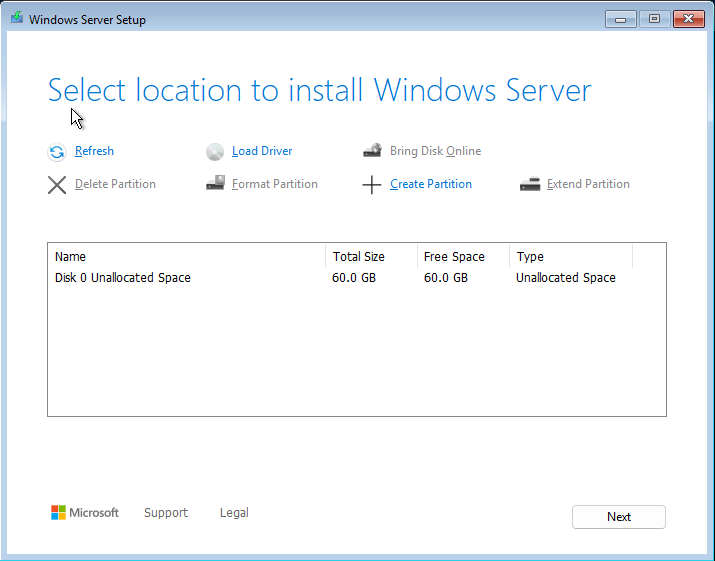
Task: Sort by the Name column header
Action: coord(70,257)
